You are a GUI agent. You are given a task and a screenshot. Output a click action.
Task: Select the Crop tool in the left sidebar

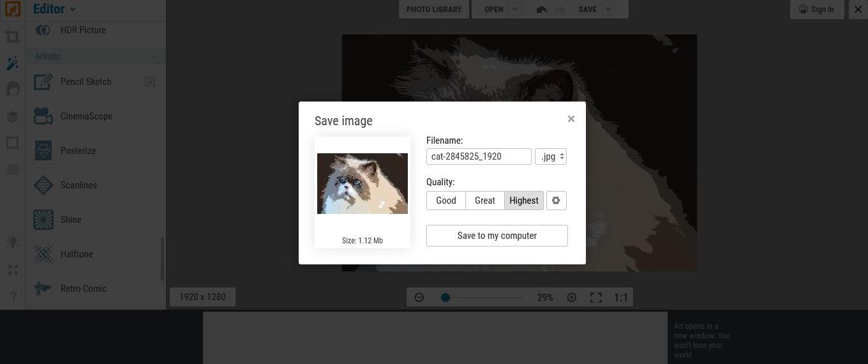pos(12,37)
